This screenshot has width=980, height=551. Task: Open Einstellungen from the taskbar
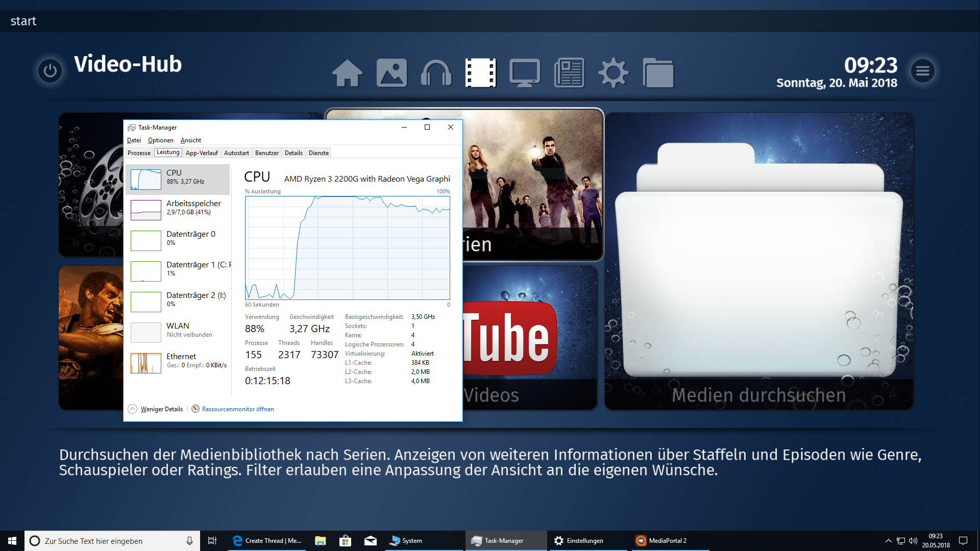584,541
